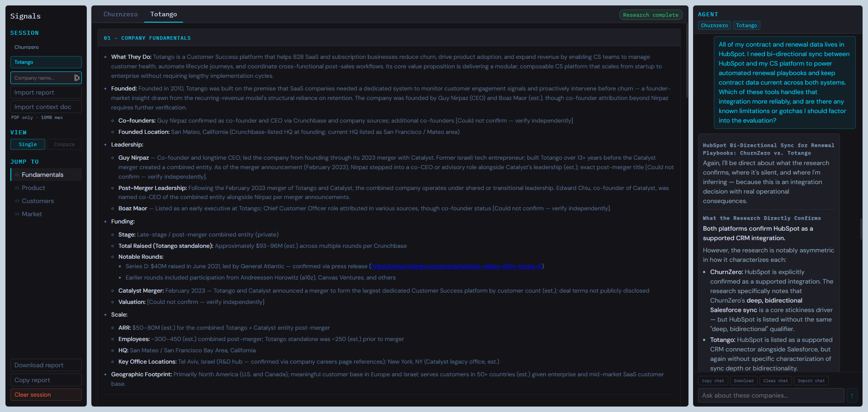Click the Copy chat button
The width and height of the screenshot is (868, 412).
click(713, 381)
